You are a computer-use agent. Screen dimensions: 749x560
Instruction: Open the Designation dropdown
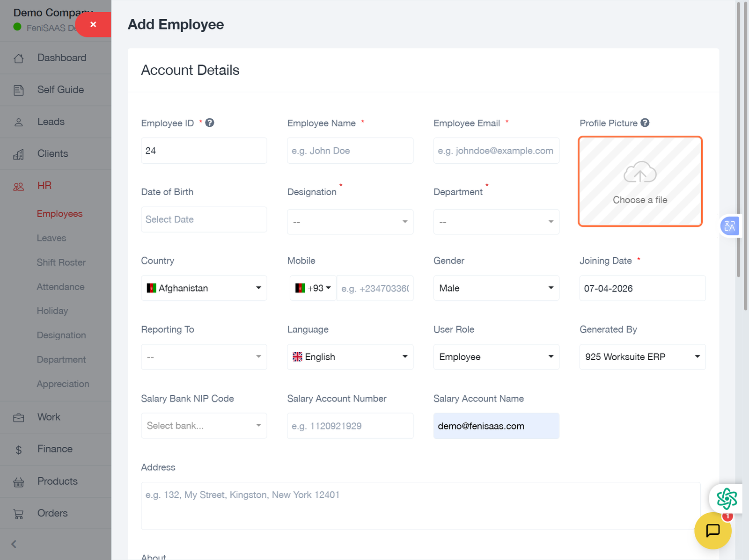pyautogui.click(x=350, y=222)
